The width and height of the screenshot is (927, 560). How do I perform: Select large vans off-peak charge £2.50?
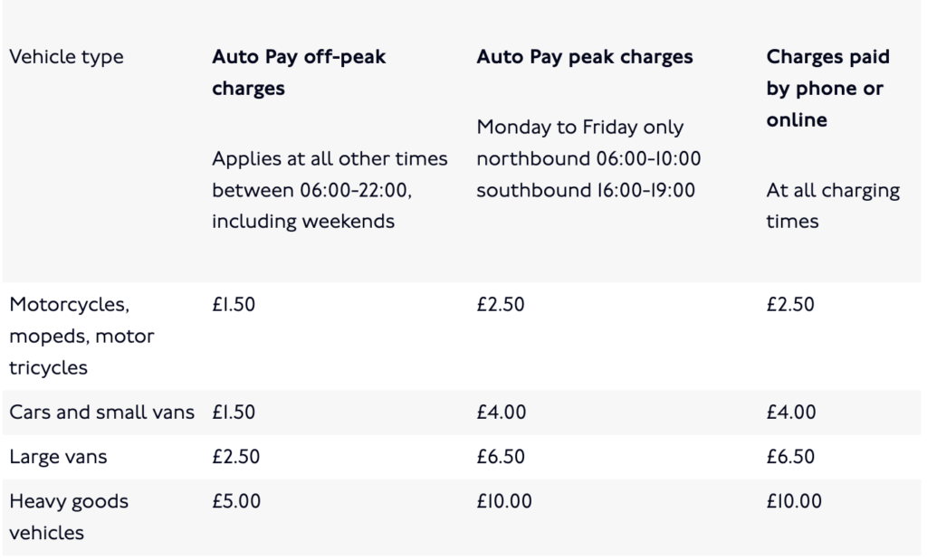click(x=235, y=457)
